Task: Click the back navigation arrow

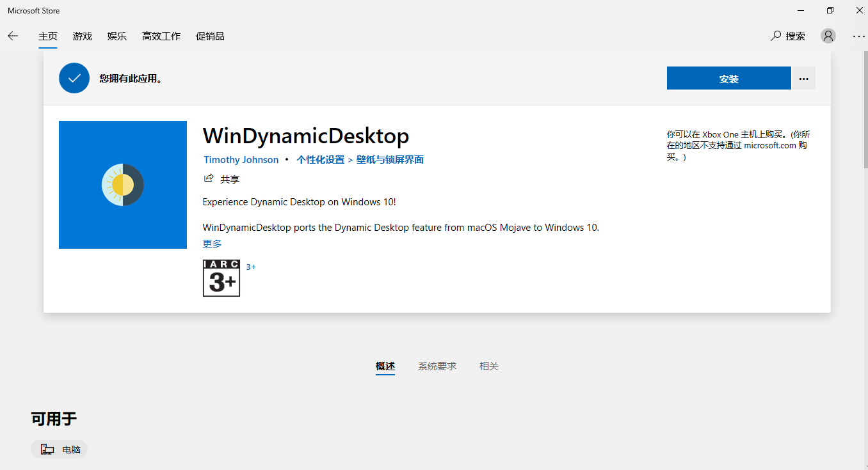Action: coord(13,36)
